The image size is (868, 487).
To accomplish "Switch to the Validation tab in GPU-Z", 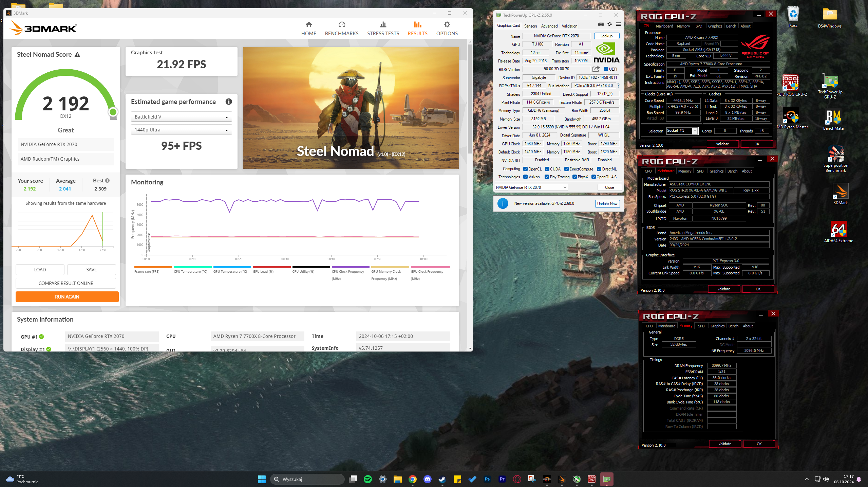I will pyautogui.click(x=569, y=26).
